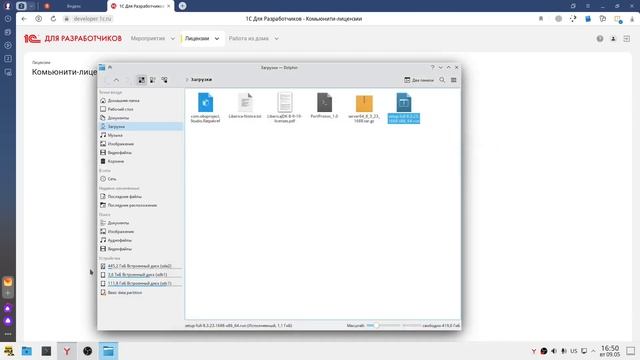Click the site help question icon
This screenshot has width=640, height=360.
600,38
